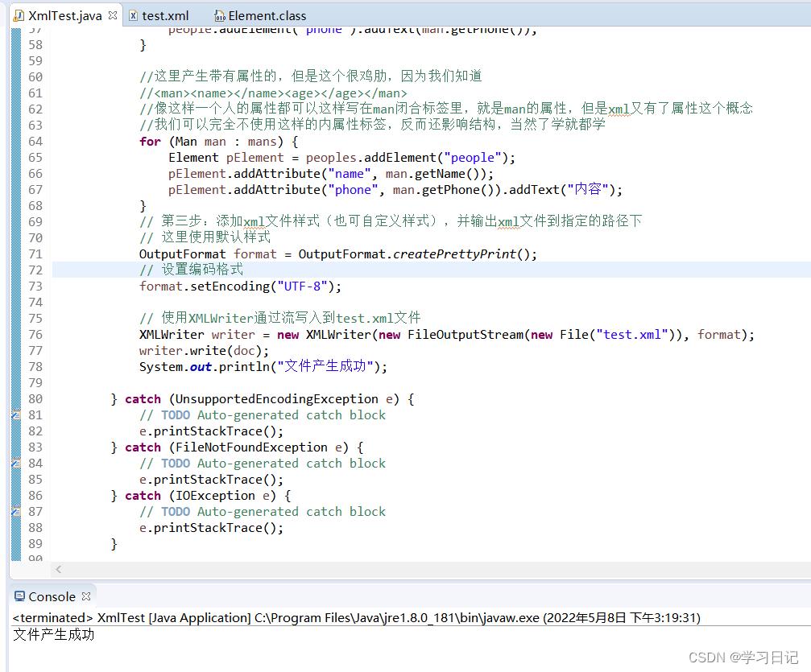
Task: Click createPrettyPrint on line 71
Action: (455, 254)
